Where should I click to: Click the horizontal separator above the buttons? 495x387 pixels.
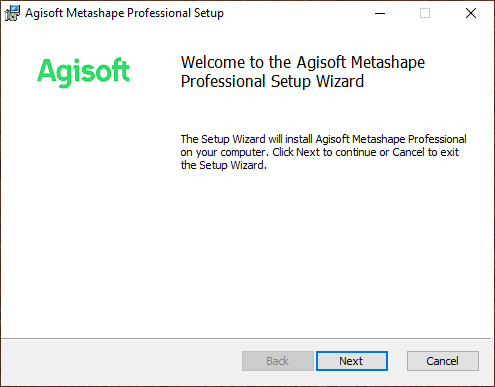tap(246, 339)
